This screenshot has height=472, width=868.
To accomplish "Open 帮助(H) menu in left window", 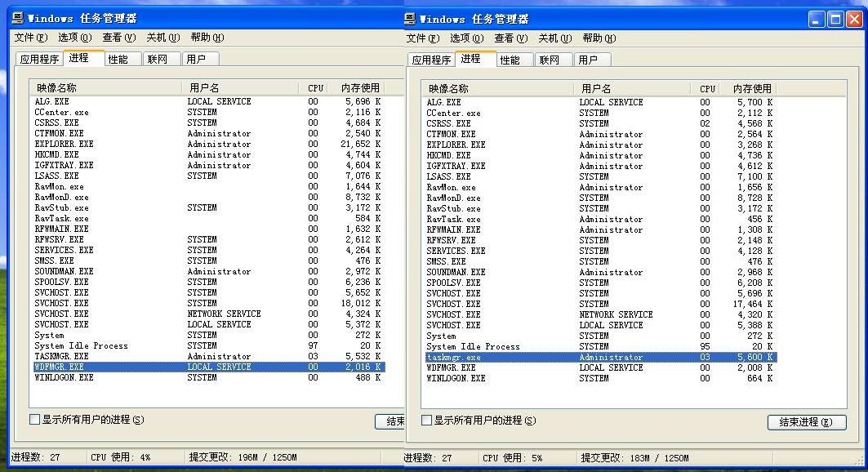I will (207, 38).
